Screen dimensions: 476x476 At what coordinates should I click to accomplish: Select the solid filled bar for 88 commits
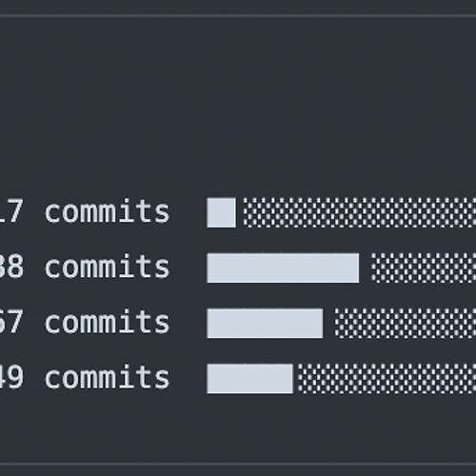[x=283, y=268]
